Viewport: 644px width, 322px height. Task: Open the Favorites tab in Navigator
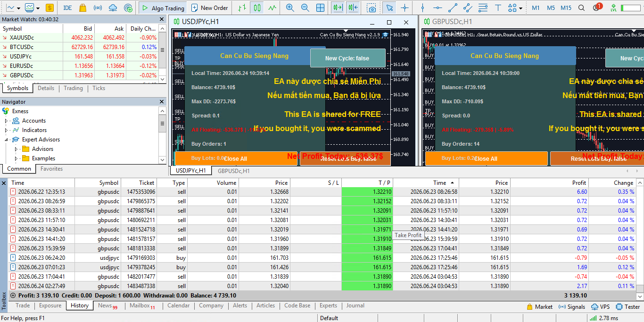tap(51, 169)
